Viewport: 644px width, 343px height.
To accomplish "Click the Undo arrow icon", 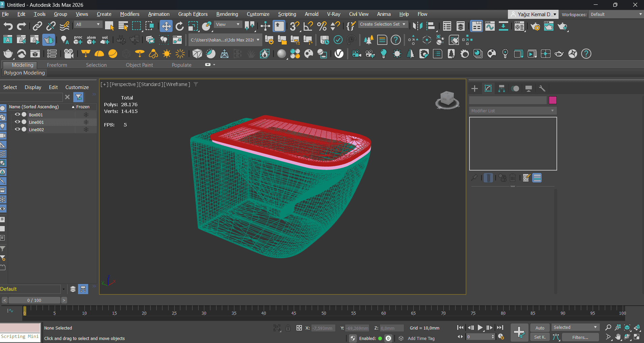I will pos(8,26).
